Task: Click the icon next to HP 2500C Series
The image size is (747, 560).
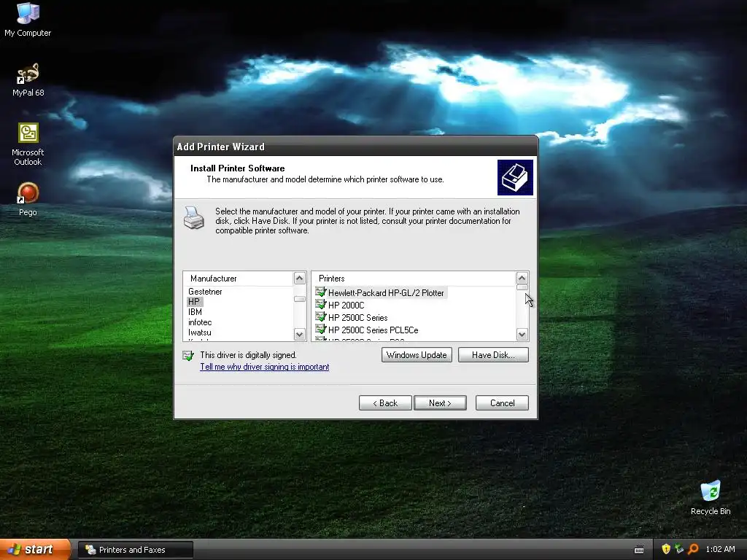Action: (321, 317)
